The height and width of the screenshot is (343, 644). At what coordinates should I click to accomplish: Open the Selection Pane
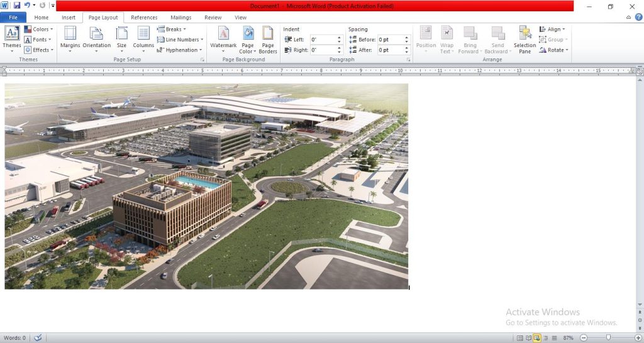pos(525,40)
